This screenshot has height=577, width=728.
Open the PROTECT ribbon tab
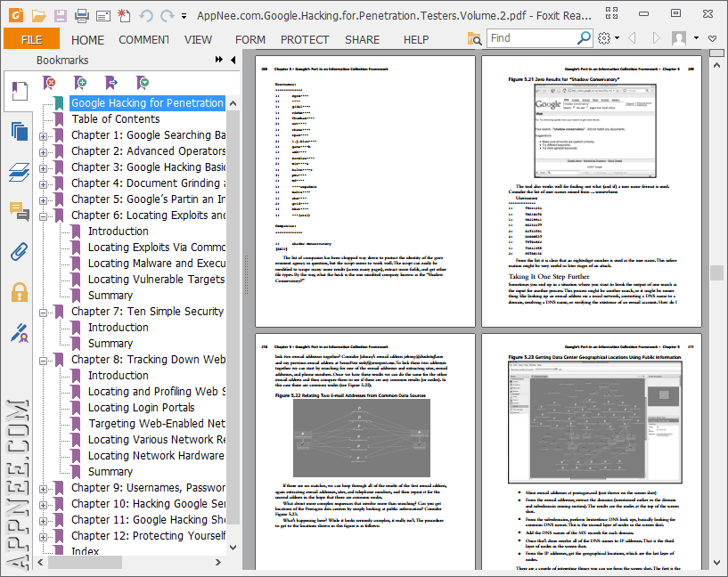pos(305,40)
